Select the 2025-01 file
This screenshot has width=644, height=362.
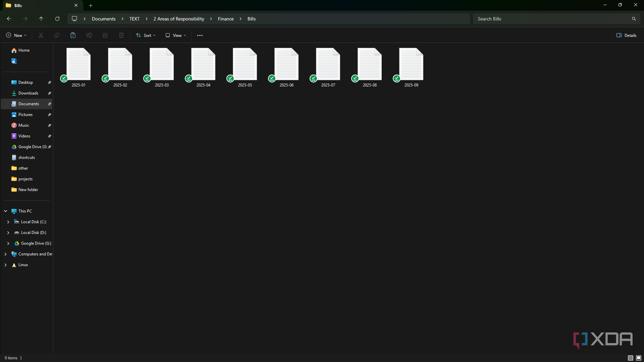tap(78, 68)
